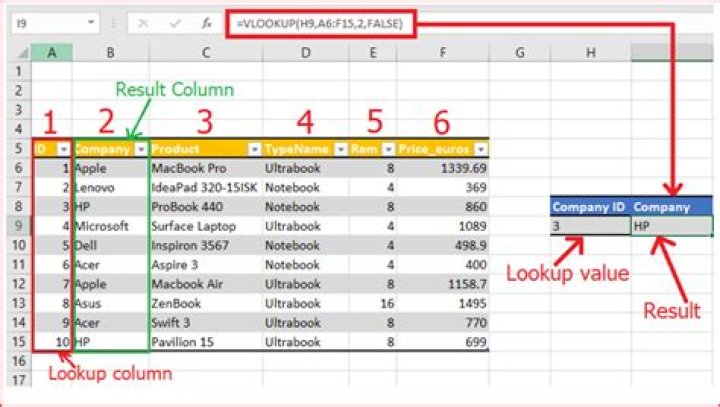This screenshot has width=720, height=407.
Task: Select column A header
Action: (x=52, y=53)
